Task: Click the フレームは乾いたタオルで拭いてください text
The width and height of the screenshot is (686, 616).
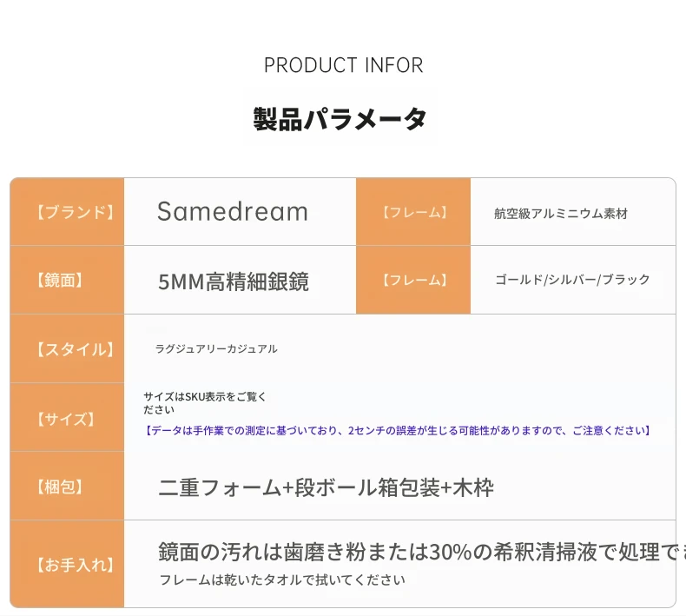Action: pos(282,580)
